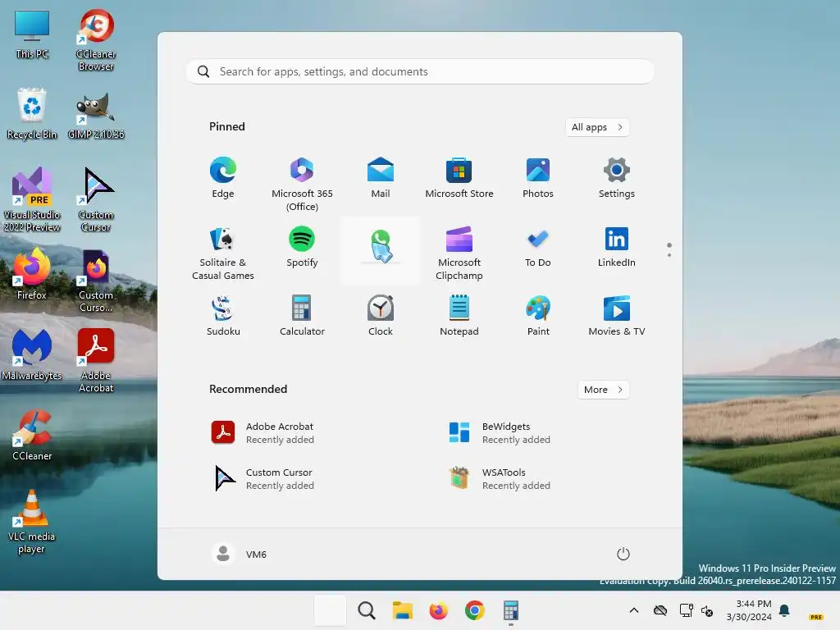Click the power button icon

(623, 554)
